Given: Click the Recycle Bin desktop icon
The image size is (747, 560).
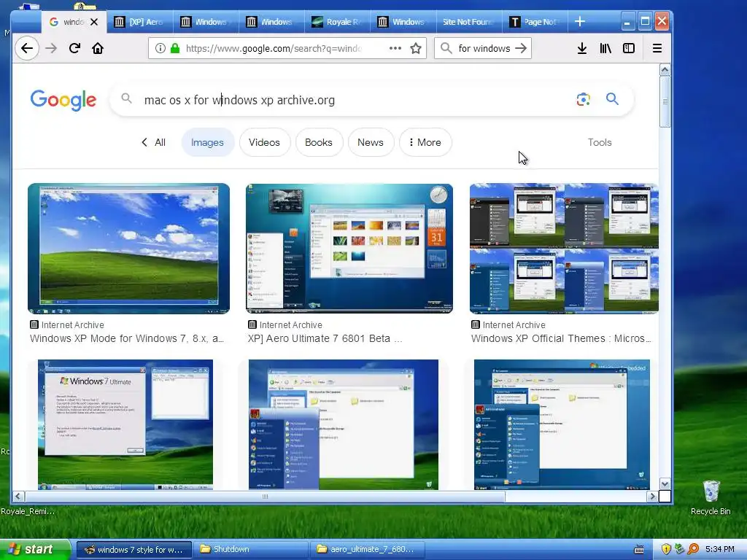Looking at the screenshot, I should tap(711, 497).
